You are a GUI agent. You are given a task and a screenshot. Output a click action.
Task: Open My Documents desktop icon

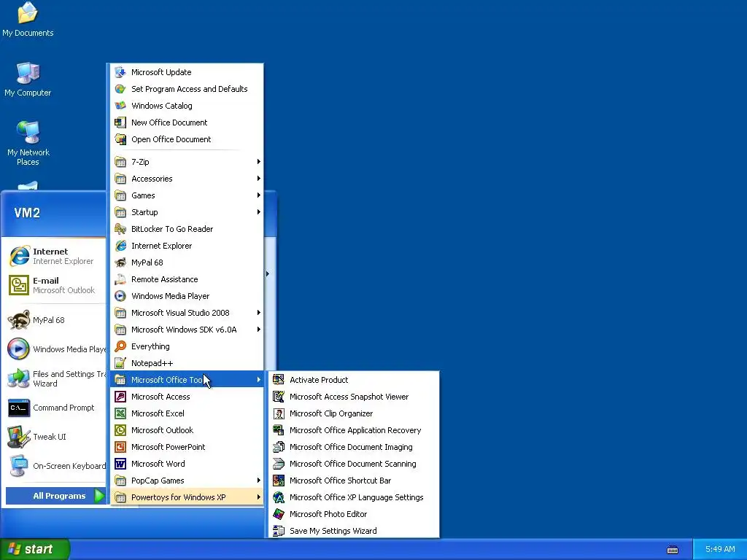[28, 19]
